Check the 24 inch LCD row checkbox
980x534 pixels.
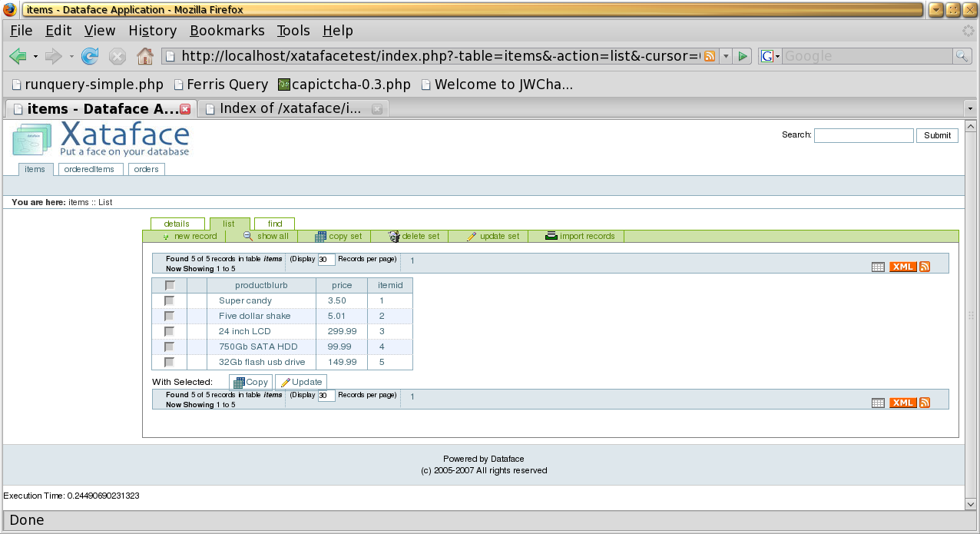170,331
